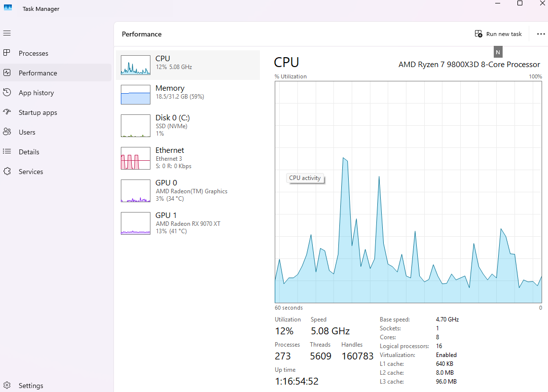Select GPU 1 Radeon RX 9070 XT
Screen dimensions: 548x392
tap(187, 223)
